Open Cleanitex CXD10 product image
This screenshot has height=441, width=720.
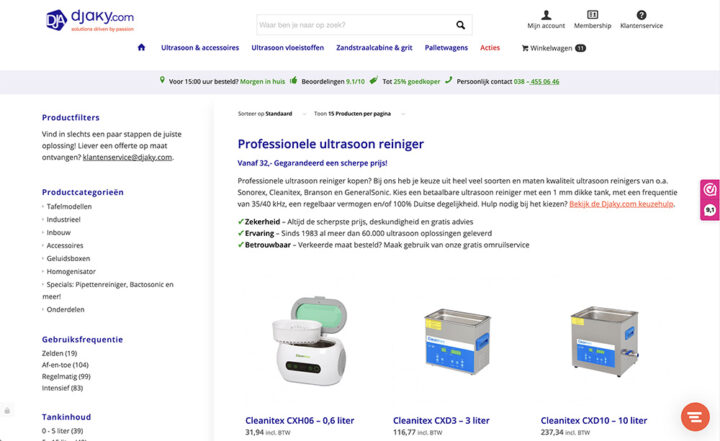click(x=604, y=341)
